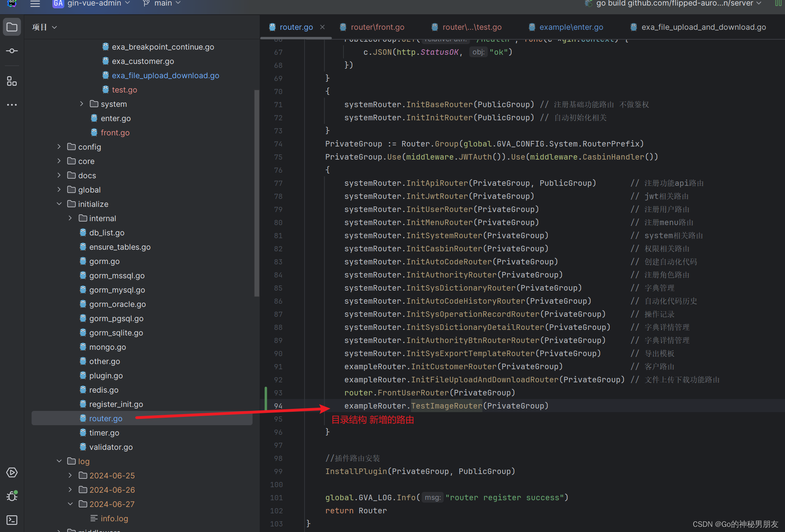
Task: Click the extensions icon in activity bar
Action: (11, 83)
